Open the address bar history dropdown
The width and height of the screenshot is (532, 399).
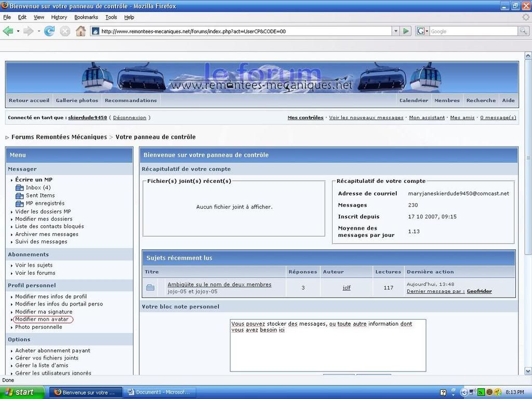395,31
